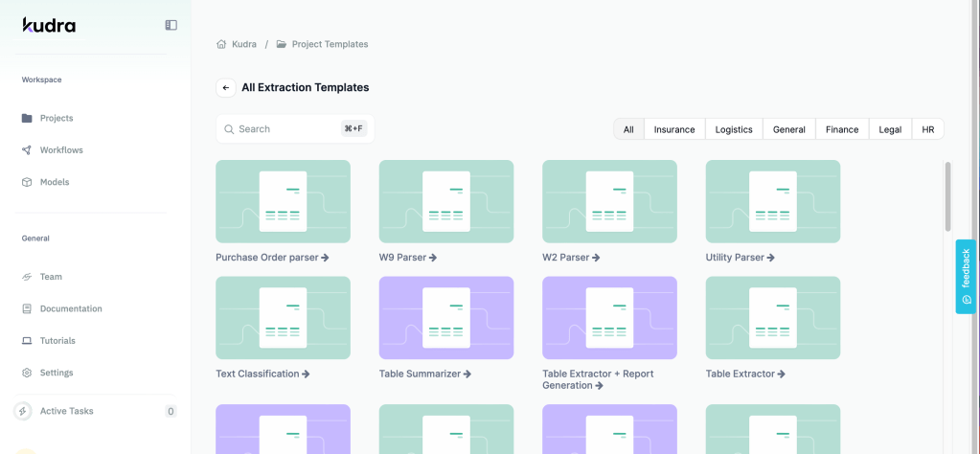
Task: Click the Kudra breadcrumb link
Action: click(243, 44)
